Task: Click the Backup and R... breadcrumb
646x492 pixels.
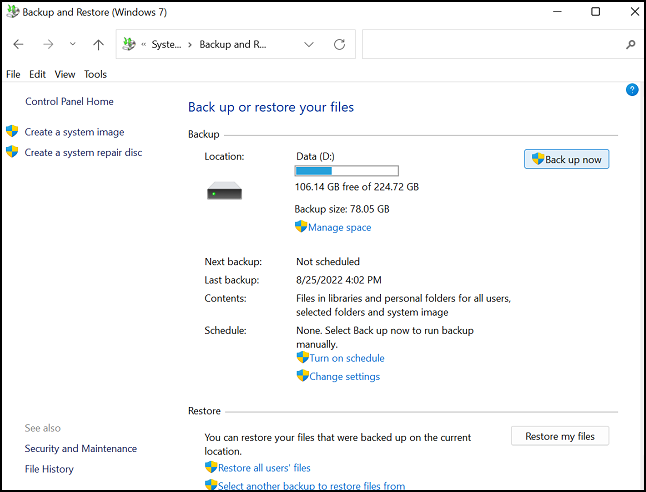Action: pyautogui.click(x=233, y=44)
